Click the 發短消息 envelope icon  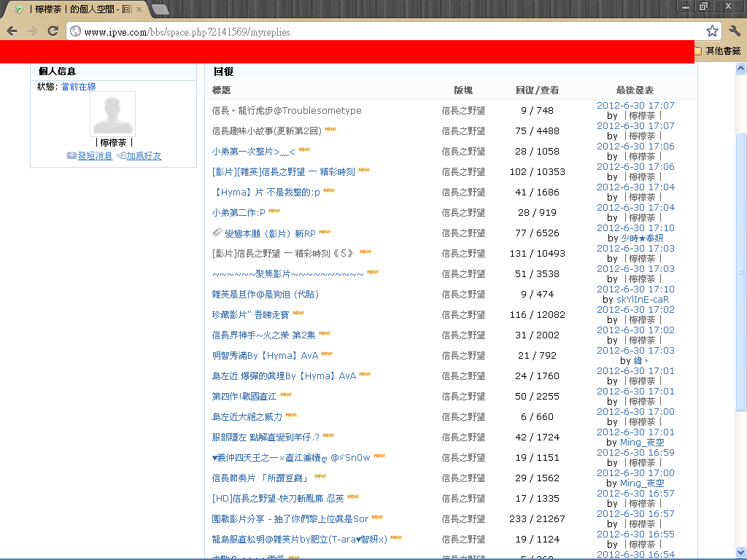71,156
